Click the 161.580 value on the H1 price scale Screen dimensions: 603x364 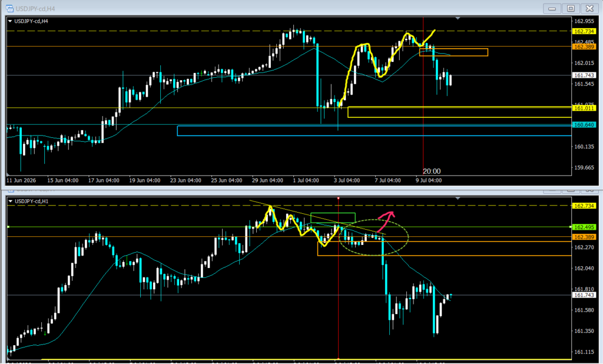(x=584, y=310)
